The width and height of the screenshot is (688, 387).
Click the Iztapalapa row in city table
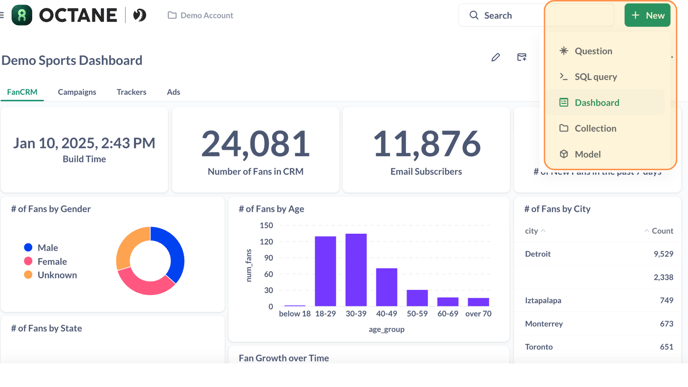coord(598,301)
